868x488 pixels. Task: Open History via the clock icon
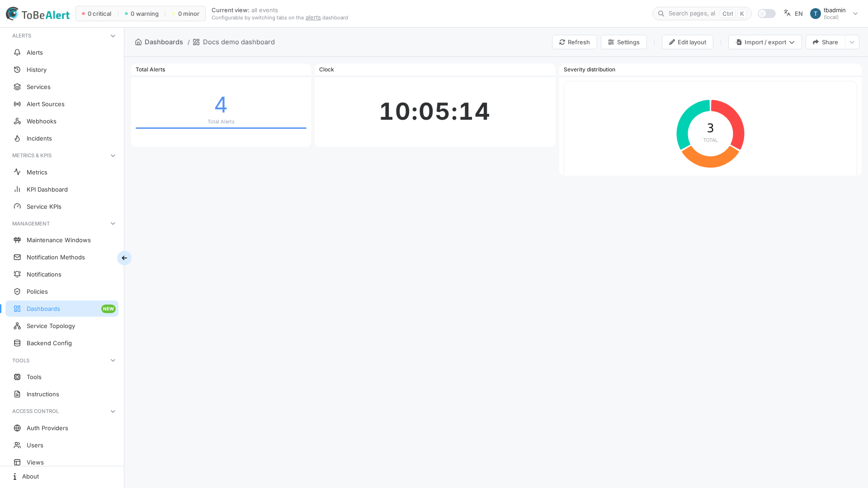17,70
